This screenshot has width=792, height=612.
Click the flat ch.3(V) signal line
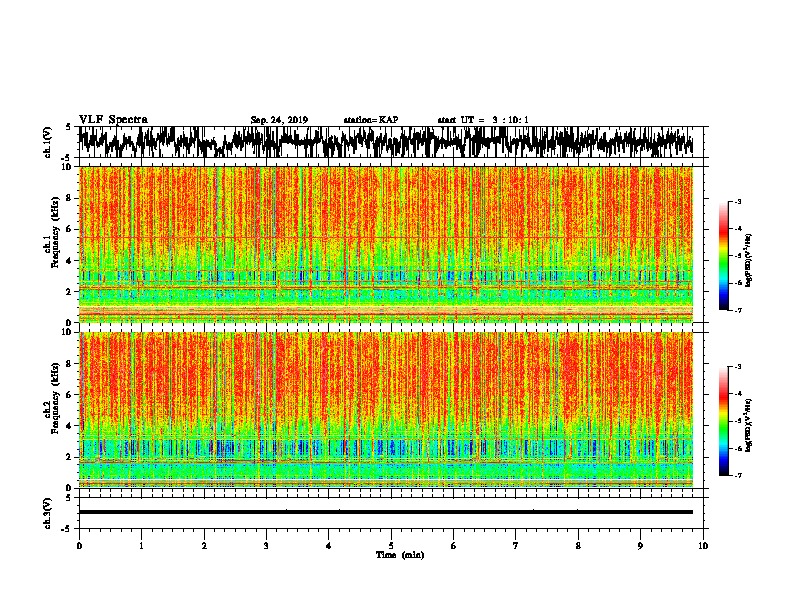tap(386, 512)
